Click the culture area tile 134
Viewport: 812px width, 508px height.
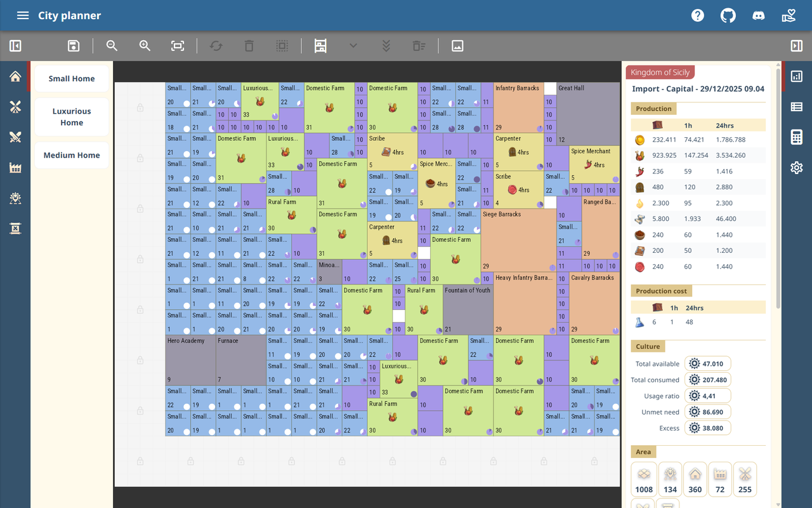(x=670, y=479)
